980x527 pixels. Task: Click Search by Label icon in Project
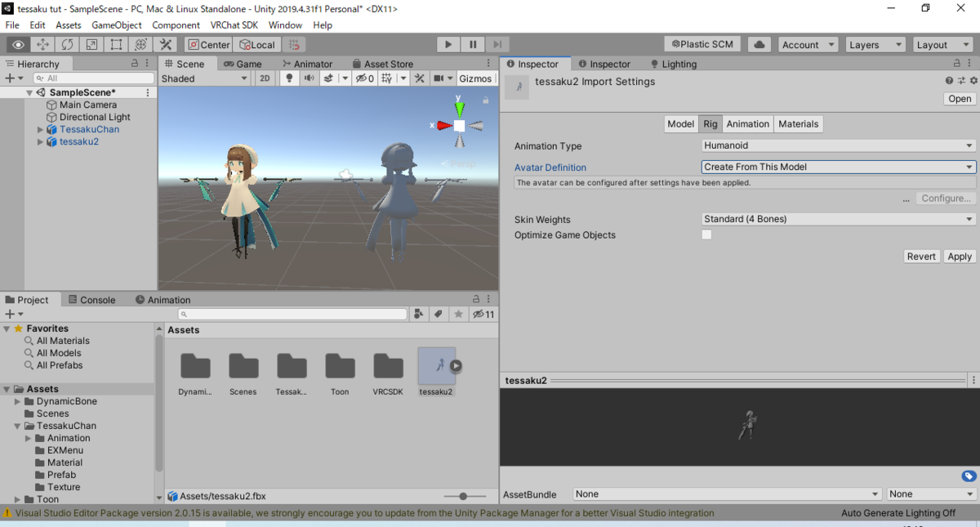point(439,314)
